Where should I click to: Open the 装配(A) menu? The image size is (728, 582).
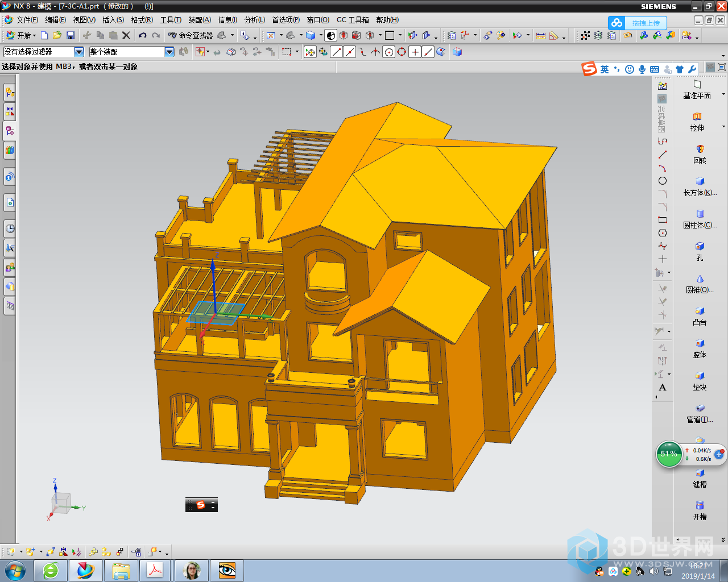(x=200, y=20)
